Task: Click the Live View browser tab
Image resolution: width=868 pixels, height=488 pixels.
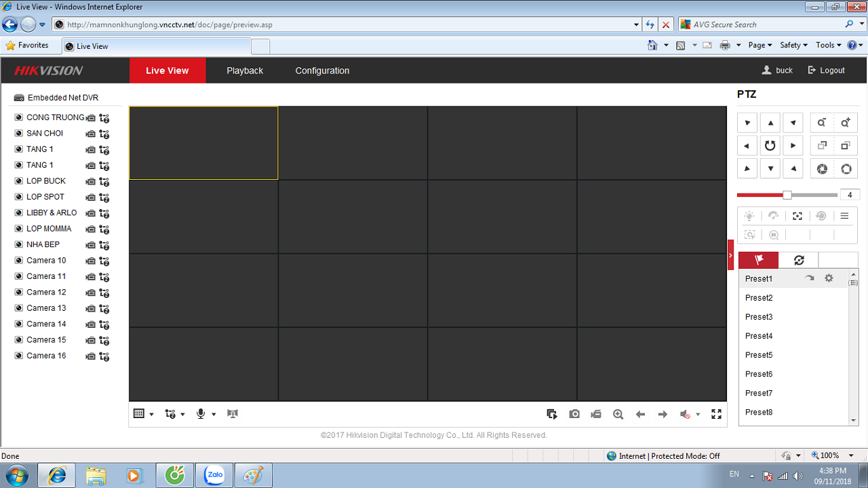Action: click(x=156, y=46)
